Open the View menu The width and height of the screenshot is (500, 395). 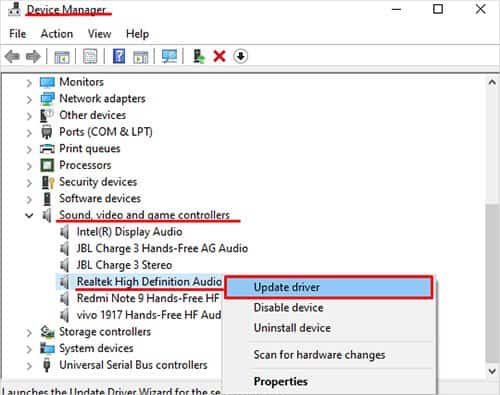(x=99, y=34)
